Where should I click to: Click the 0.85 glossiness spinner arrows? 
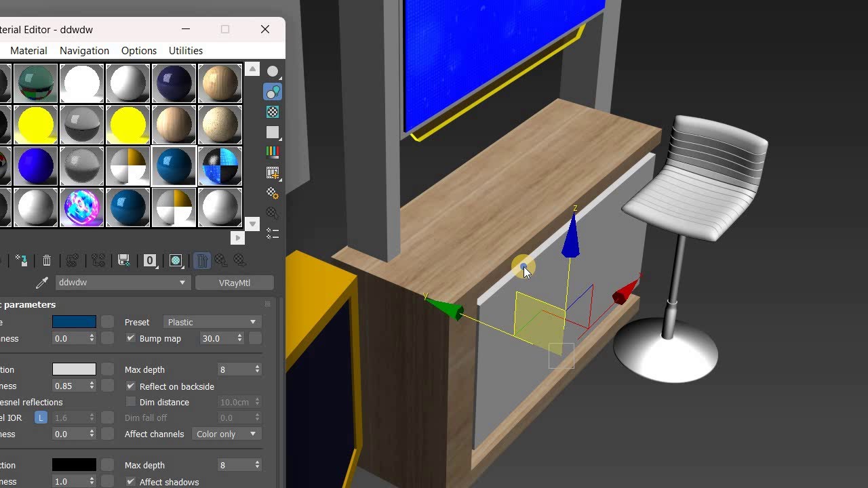92,386
